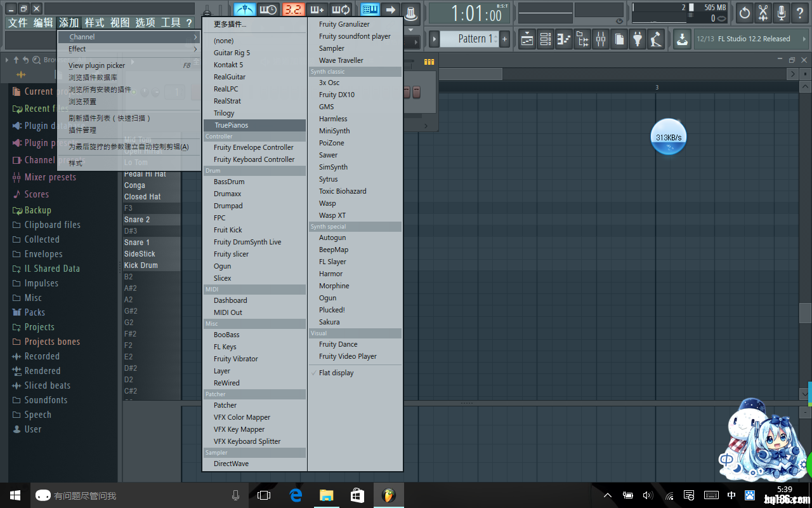The width and height of the screenshot is (812, 508).
Task: Open File Explorer from taskbar
Action: 326,495
